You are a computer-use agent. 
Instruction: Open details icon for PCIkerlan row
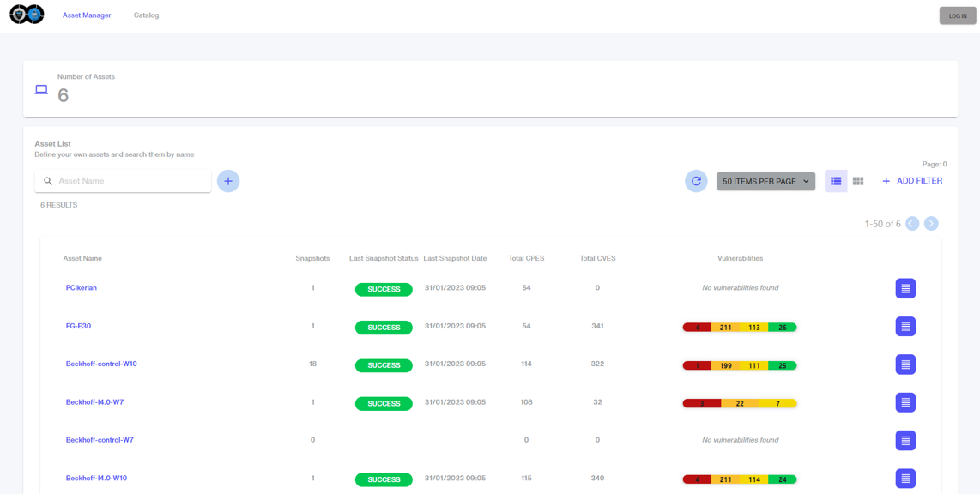[905, 288]
